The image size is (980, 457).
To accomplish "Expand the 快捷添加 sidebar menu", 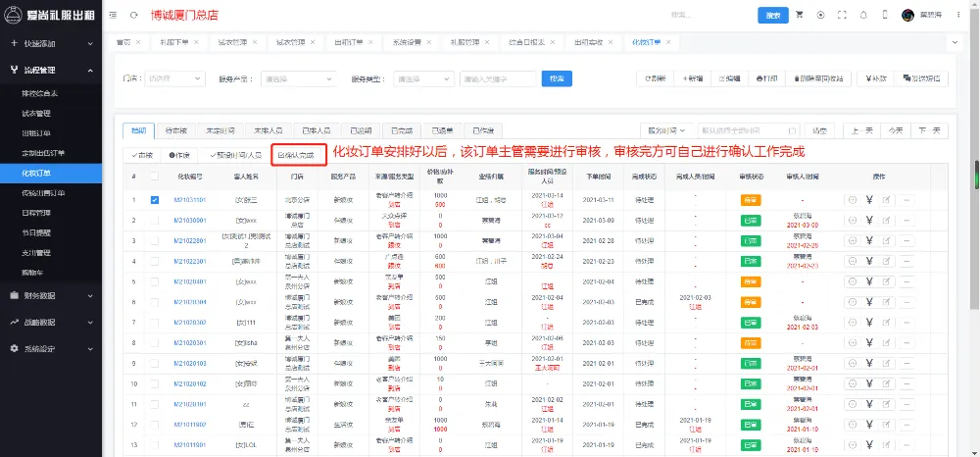I will 51,44.
